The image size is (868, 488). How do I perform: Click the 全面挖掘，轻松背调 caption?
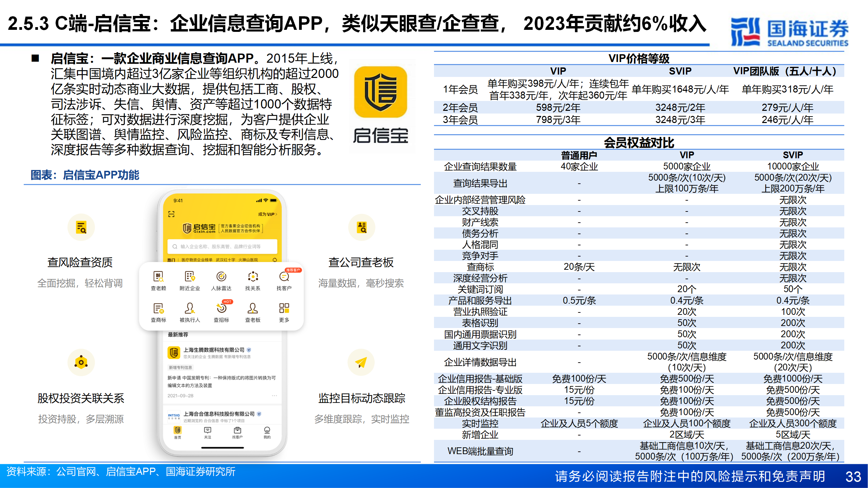click(x=80, y=283)
